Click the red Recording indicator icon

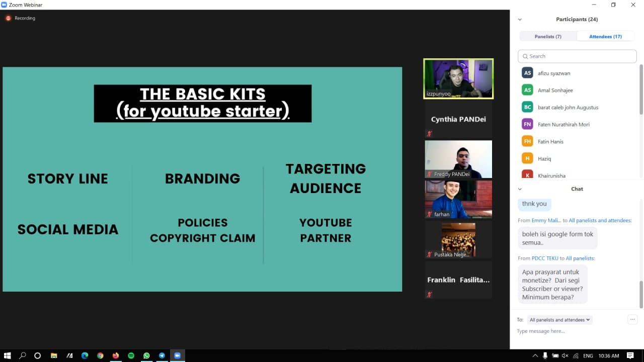point(8,18)
